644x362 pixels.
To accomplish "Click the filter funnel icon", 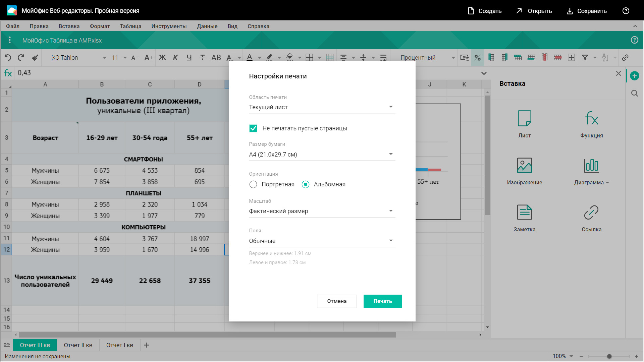I will (585, 58).
